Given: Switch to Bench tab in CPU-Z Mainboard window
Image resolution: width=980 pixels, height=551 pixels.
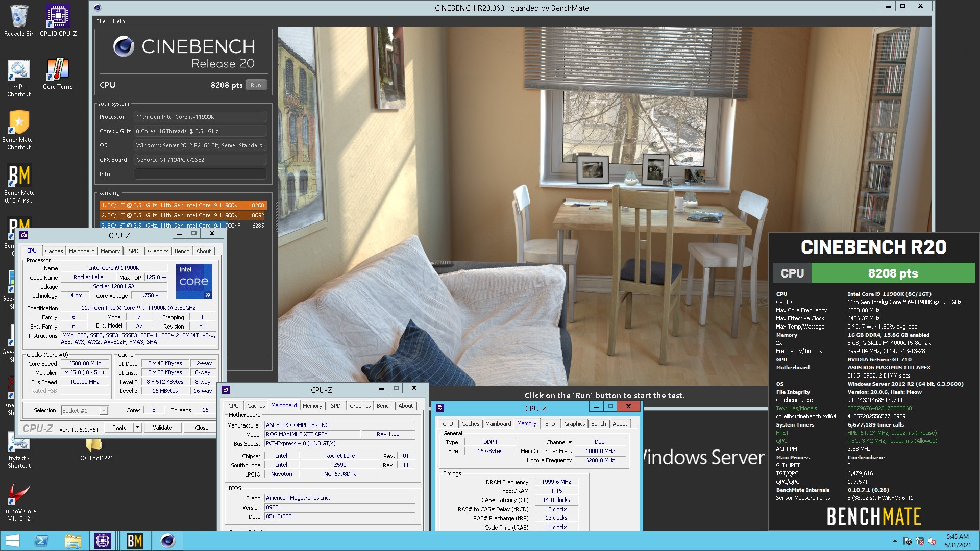Looking at the screenshot, I should (x=384, y=406).
